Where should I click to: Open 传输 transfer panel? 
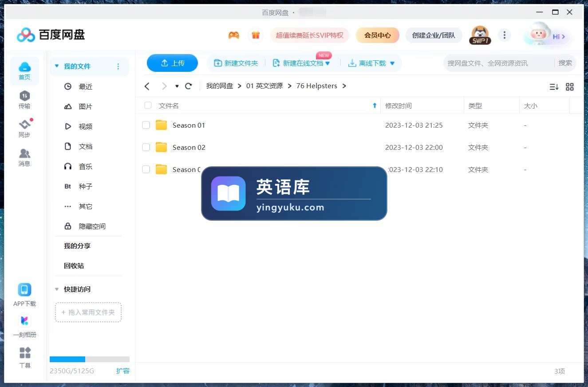click(x=24, y=100)
